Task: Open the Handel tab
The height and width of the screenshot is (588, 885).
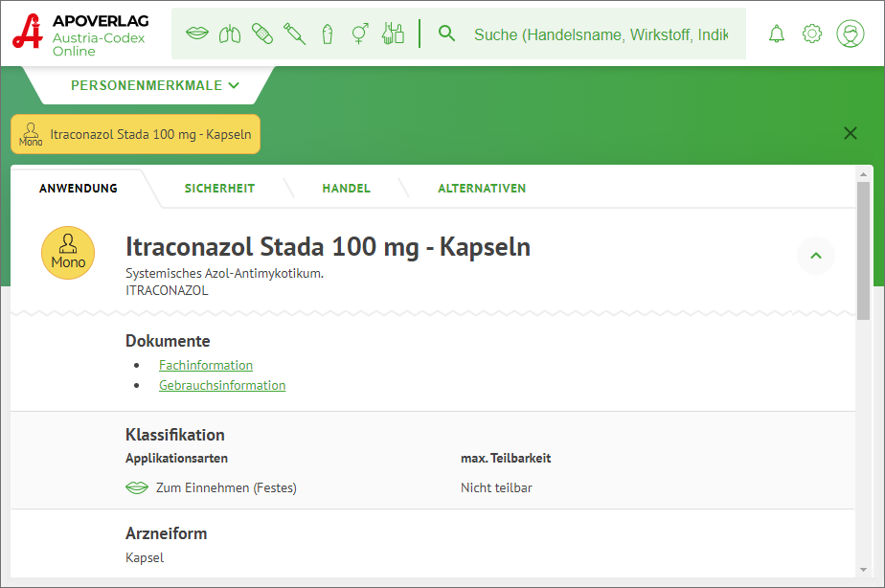Action: 346,189
